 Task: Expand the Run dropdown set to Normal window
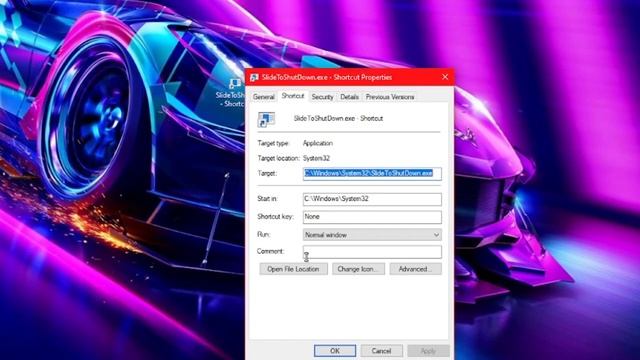(x=372, y=235)
